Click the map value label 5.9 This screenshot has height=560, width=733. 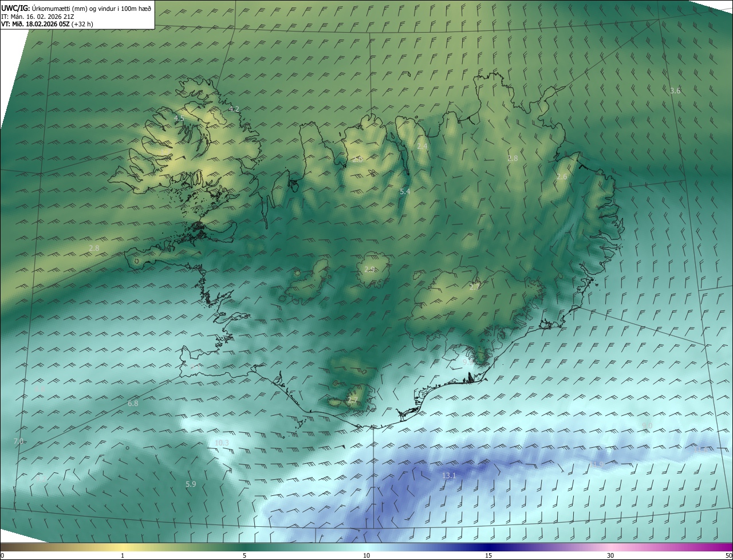tap(191, 484)
